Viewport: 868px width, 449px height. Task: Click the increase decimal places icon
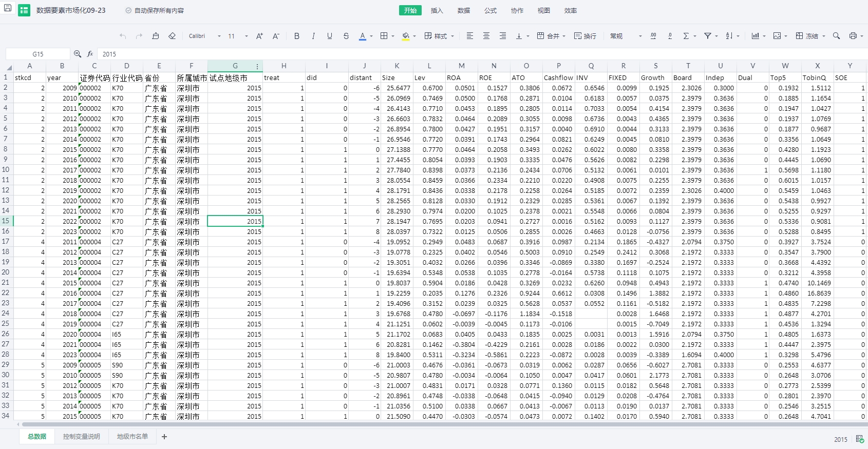[x=653, y=36]
